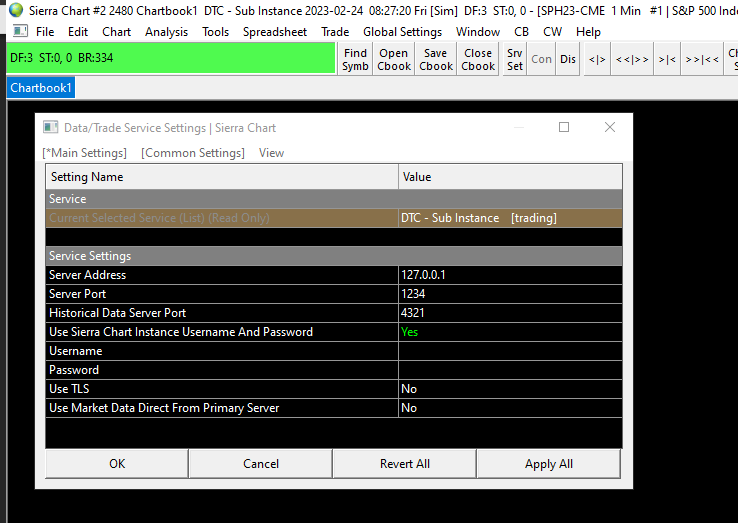Viewport: 738px width, 523px height.
Task: Click the empty Password value field
Action: [x=511, y=370]
